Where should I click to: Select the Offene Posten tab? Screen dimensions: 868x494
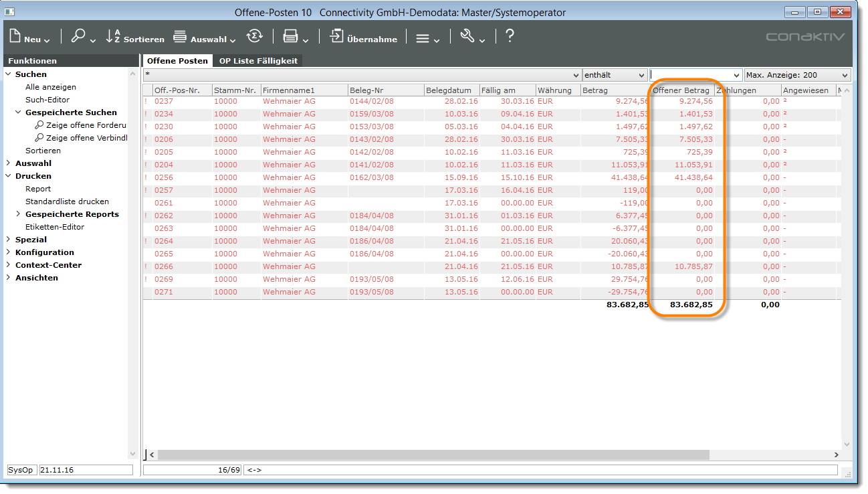[x=177, y=61]
